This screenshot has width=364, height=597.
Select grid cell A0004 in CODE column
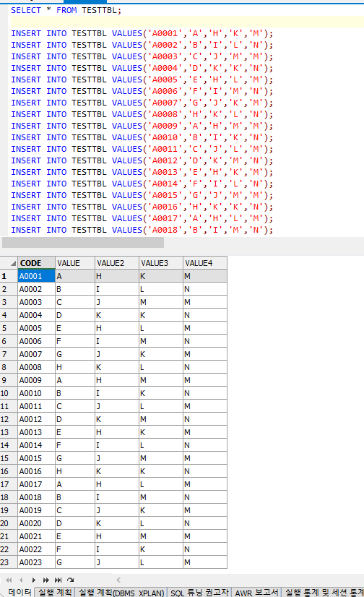pyautogui.click(x=36, y=315)
